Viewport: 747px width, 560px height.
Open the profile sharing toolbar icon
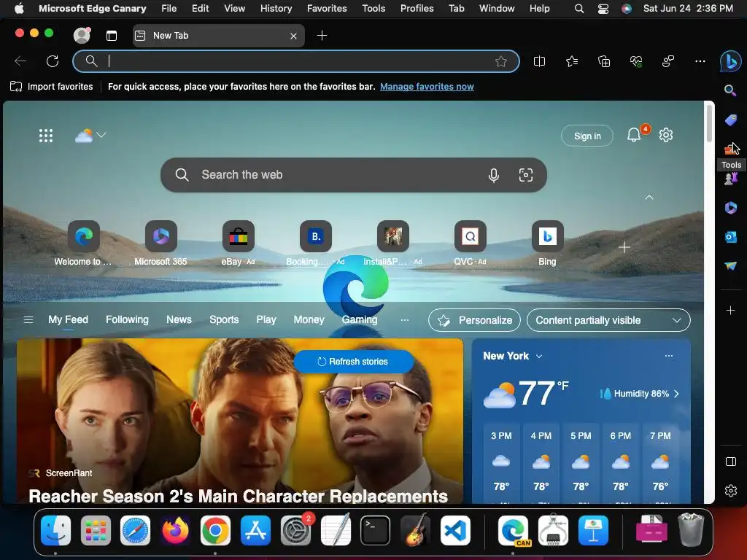pyautogui.click(x=668, y=61)
